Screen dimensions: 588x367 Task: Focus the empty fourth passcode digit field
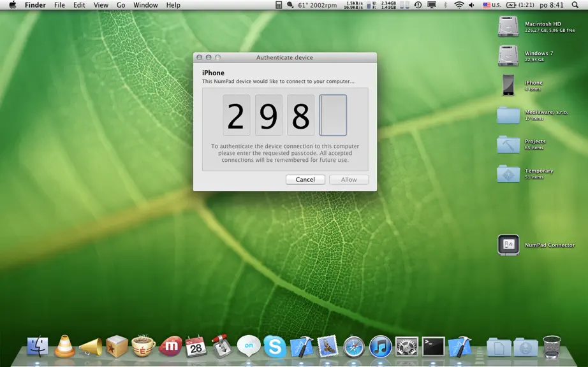[333, 115]
